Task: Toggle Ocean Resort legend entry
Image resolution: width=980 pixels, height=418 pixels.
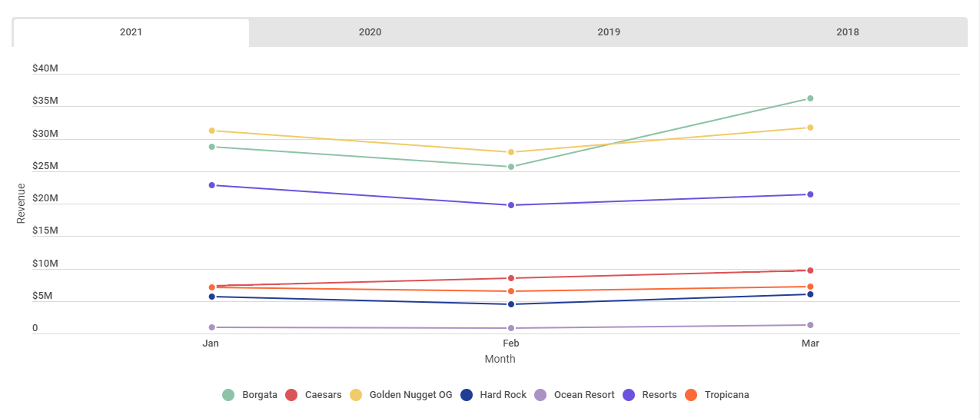Action: coord(583,395)
